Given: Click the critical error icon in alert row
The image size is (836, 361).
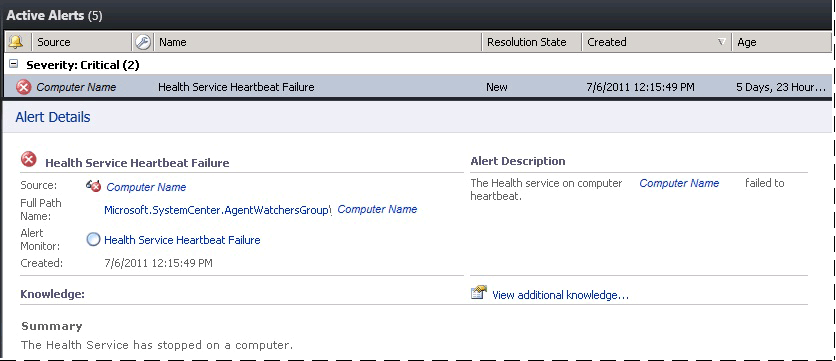Looking at the screenshot, I should coord(24,87).
